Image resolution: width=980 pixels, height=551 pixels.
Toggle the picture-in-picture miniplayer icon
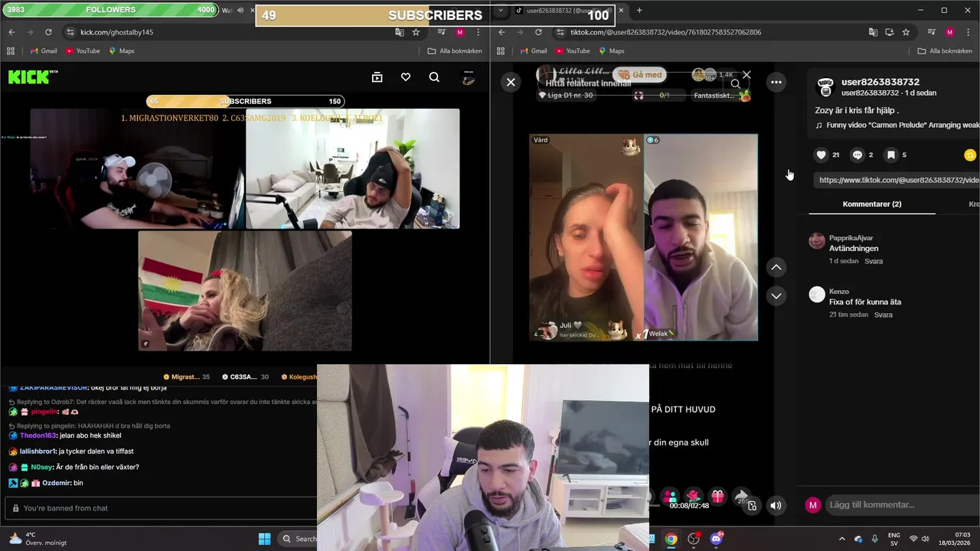pos(752,505)
